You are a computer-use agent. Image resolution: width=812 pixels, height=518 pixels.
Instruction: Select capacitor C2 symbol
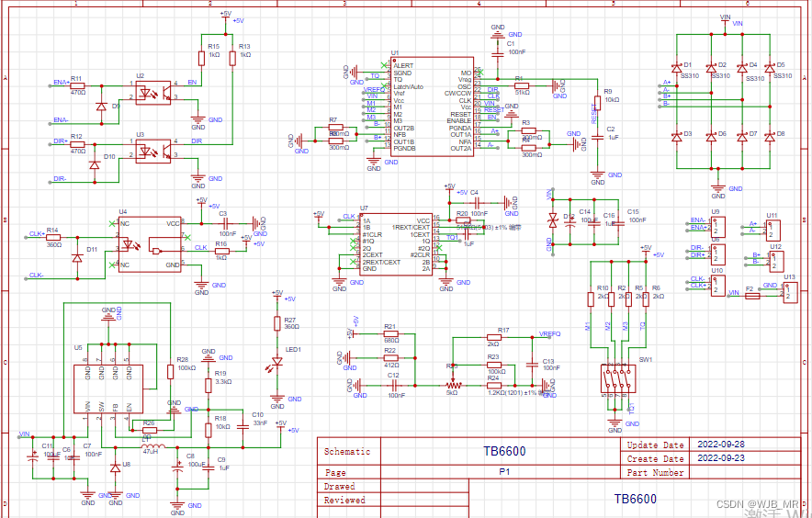pos(598,137)
